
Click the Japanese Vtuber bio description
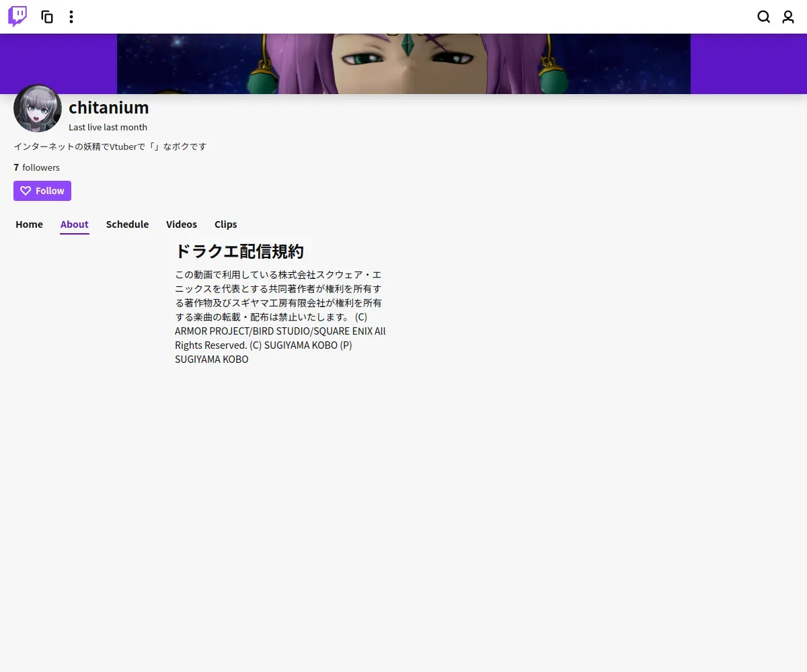tap(110, 146)
